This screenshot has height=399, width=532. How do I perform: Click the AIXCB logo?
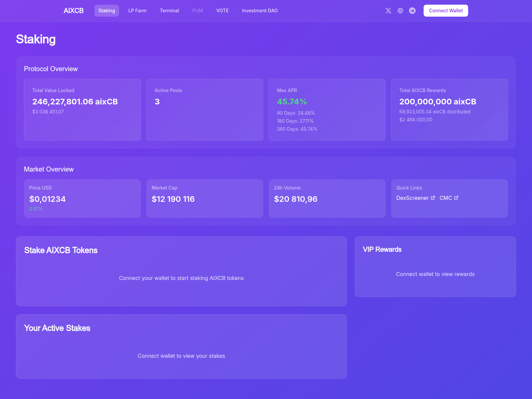pyautogui.click(x=73, y=11)
